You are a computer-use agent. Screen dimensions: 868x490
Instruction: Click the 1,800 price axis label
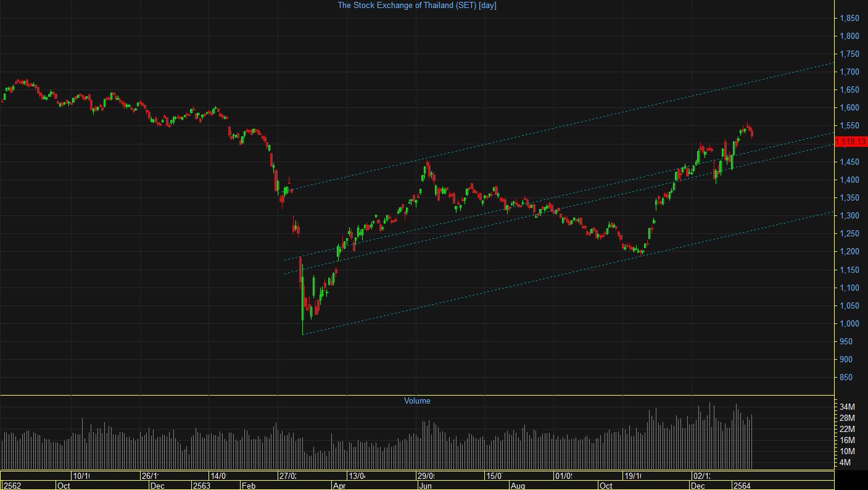pyautogui.click(x=849, y=36)
